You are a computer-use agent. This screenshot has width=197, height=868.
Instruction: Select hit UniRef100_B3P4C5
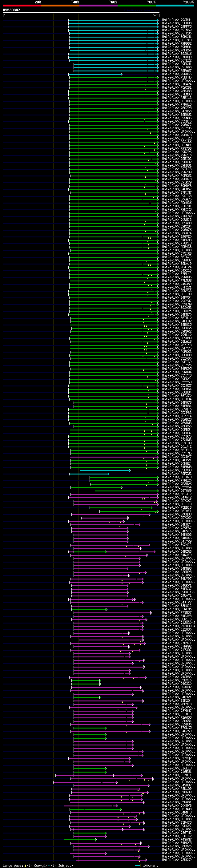pos(177,822)
